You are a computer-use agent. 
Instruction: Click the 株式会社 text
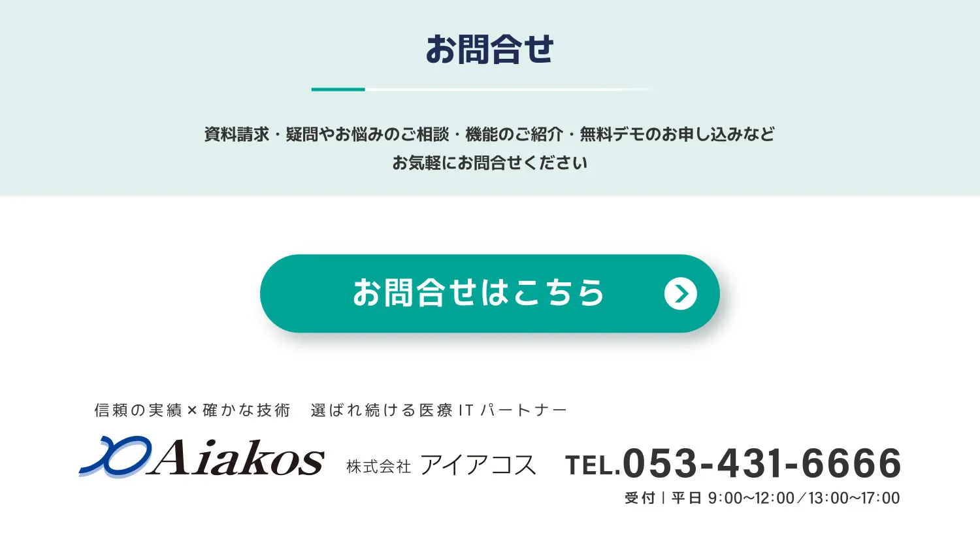click(378, 466)
